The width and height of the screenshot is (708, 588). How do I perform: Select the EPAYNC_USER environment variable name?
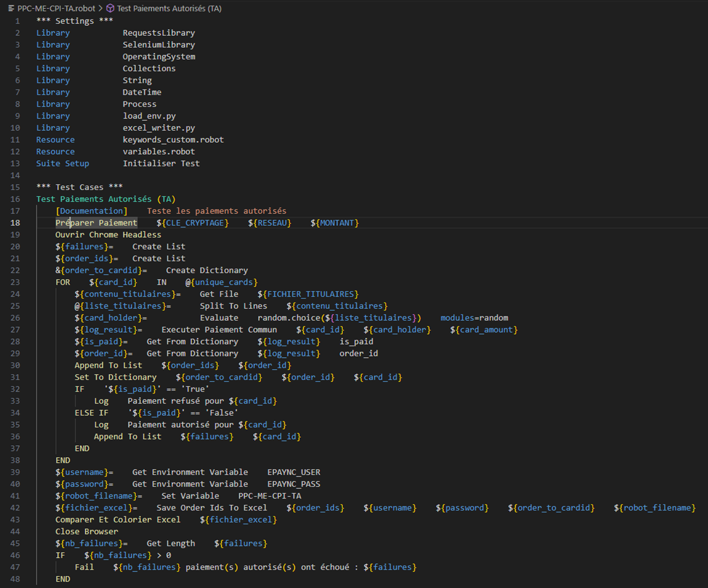(295, 472)
